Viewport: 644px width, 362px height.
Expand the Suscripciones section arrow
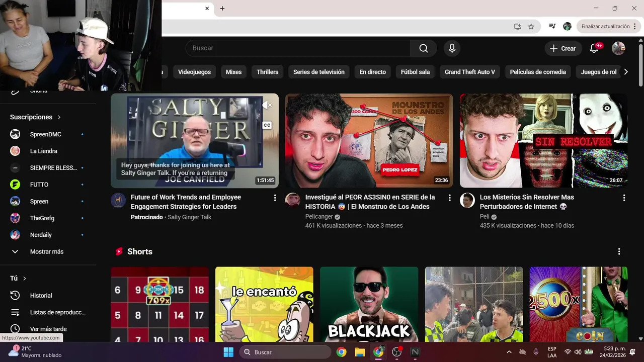click(59, 117)
